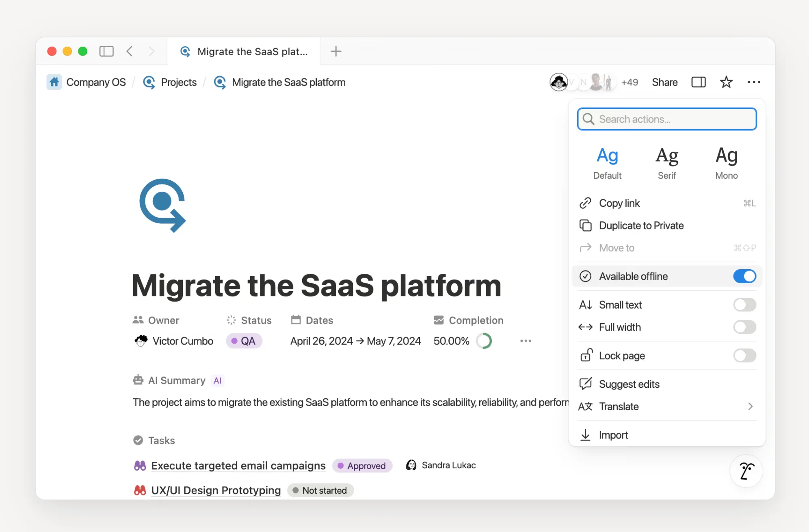Click the large page icon above title

pyautogui.click(x=162, y=205)
